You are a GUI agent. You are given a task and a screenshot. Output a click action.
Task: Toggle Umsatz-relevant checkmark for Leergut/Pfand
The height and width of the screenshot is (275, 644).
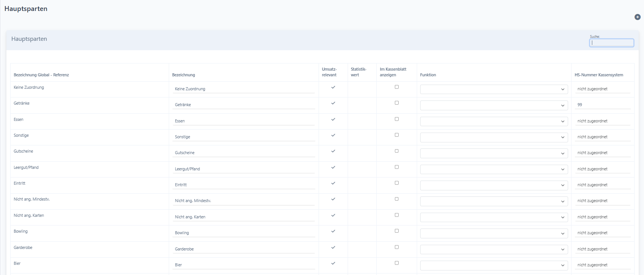(x=333, y=167)
